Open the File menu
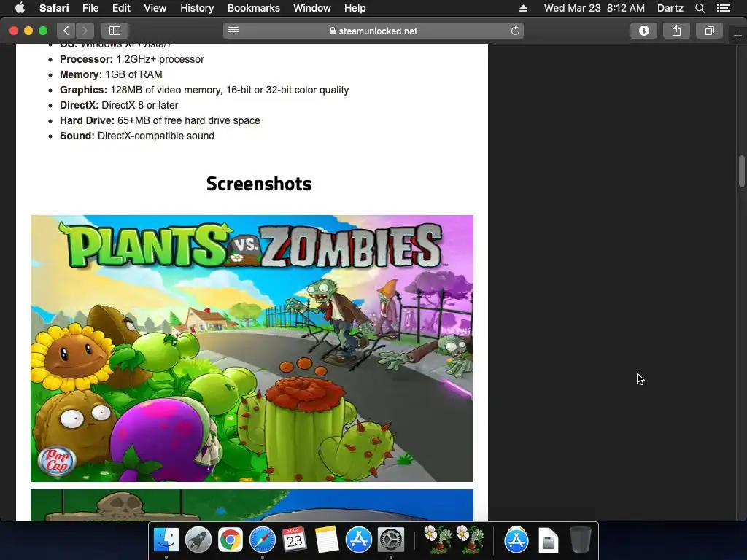 [x=90, y=8]
